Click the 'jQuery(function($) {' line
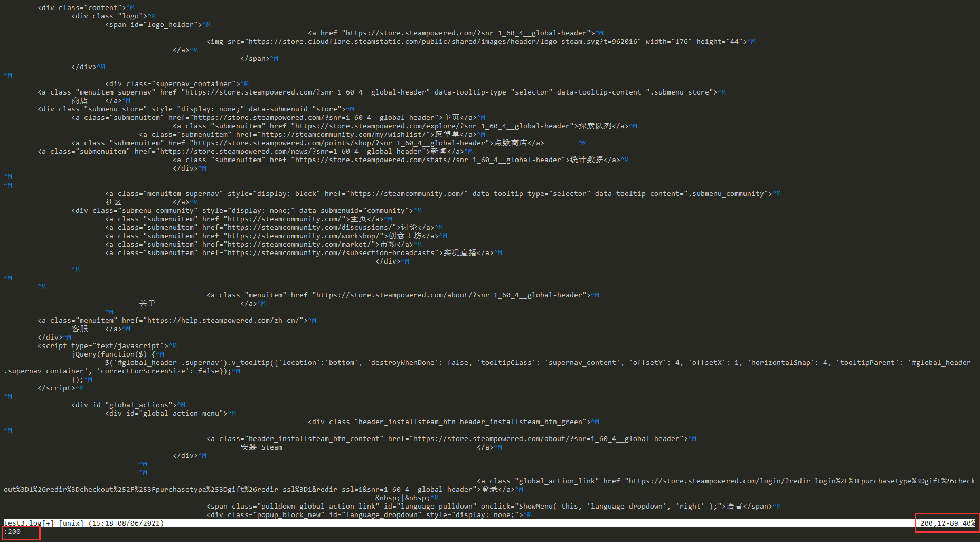 (118, 354)
